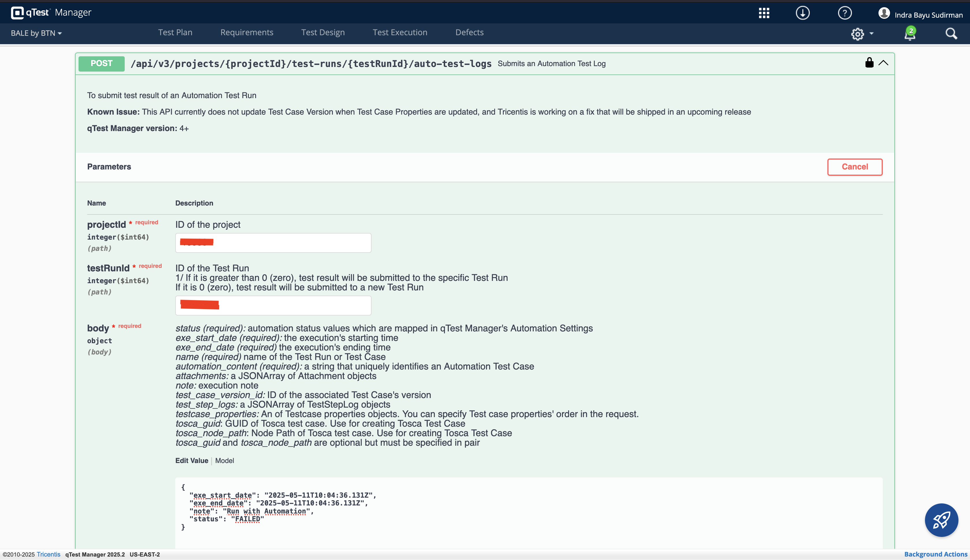Click inside the testRunId input field

273,305
